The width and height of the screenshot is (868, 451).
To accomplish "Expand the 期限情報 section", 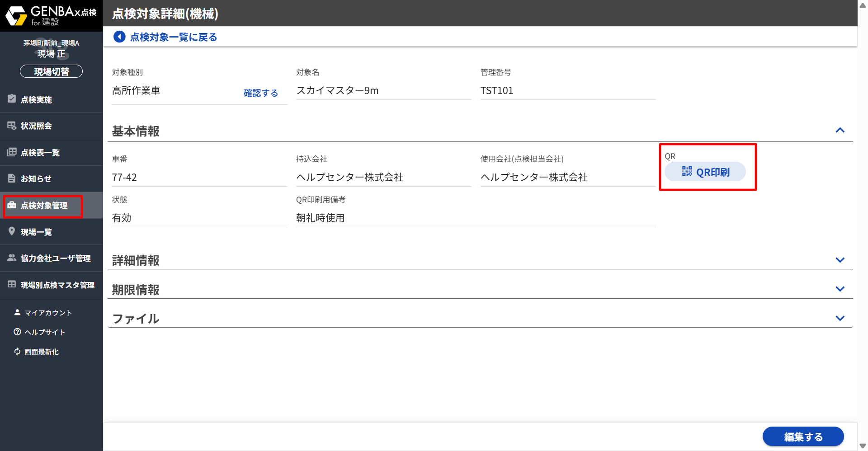I will pos(840,289).
